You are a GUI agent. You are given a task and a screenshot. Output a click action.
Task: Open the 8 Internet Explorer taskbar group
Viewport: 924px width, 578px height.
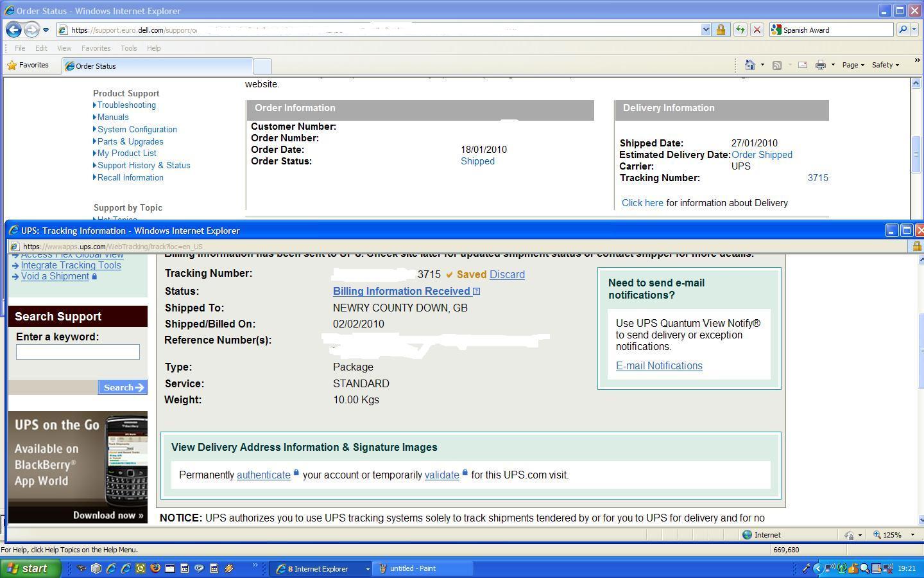pyautogui.click(x=321, y=568)
